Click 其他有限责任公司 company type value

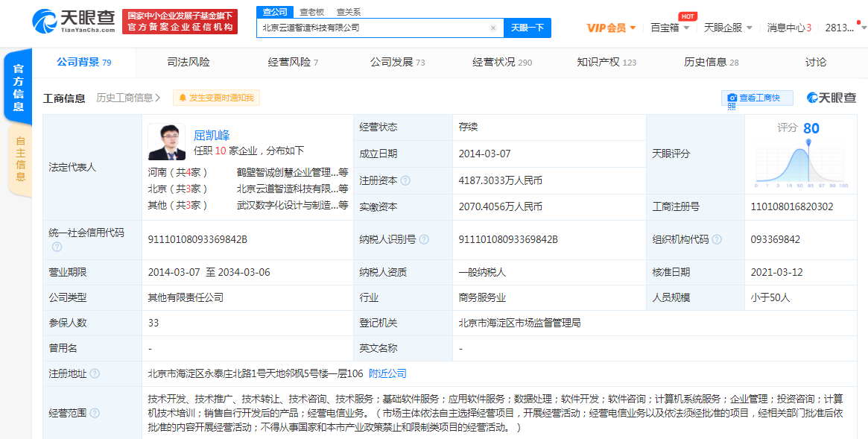coord(186,298)
